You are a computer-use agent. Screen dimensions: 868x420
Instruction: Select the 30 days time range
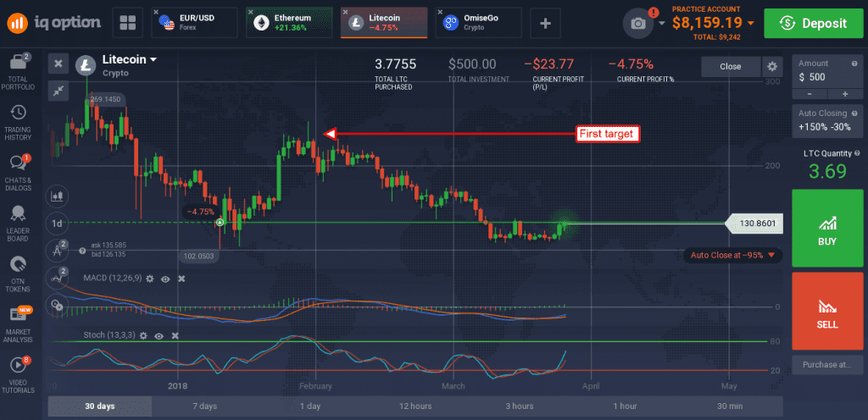click(x=100, y=406)
